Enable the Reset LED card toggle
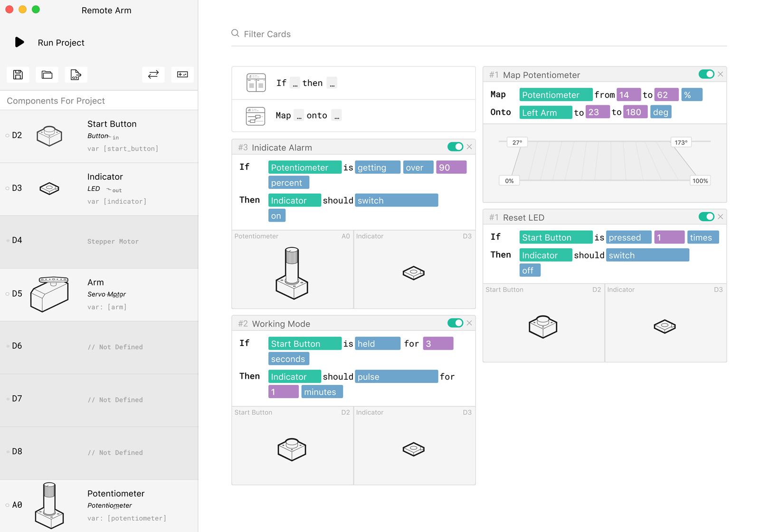The width and height of the screenshot is (760, 532). click(x=707, y=216)
